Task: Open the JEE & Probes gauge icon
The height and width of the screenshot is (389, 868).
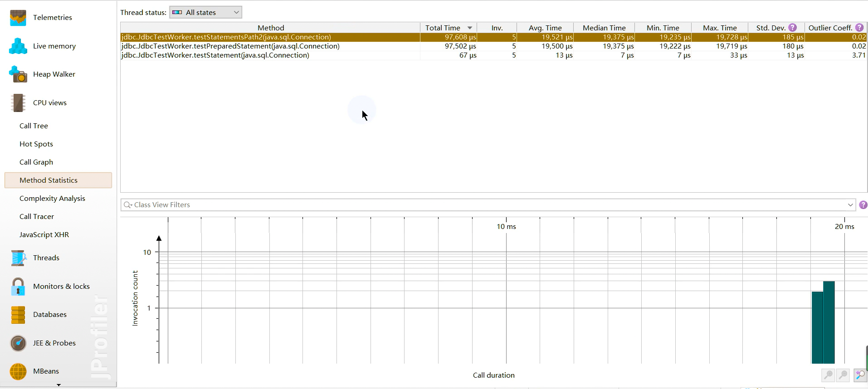Action: pyautogui.click(x=18, y=343)
